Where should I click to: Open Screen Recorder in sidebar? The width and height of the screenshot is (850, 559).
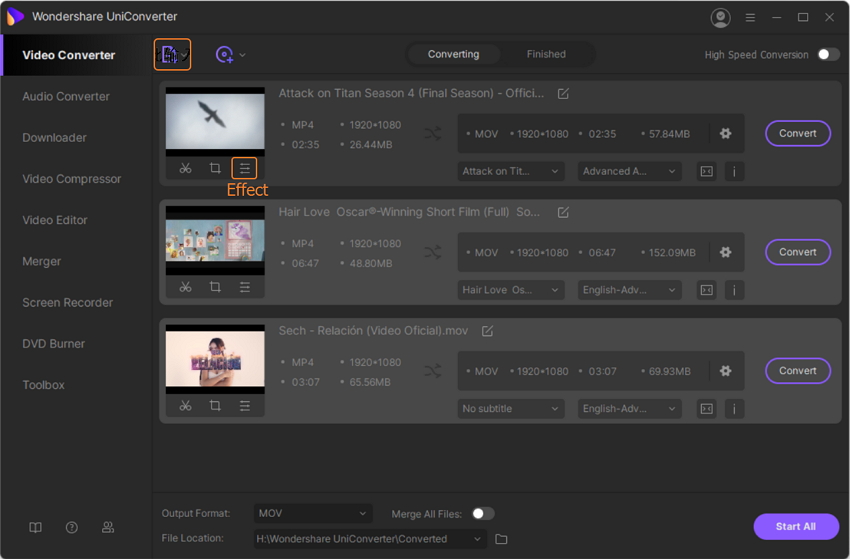click(x=67, y=303)
